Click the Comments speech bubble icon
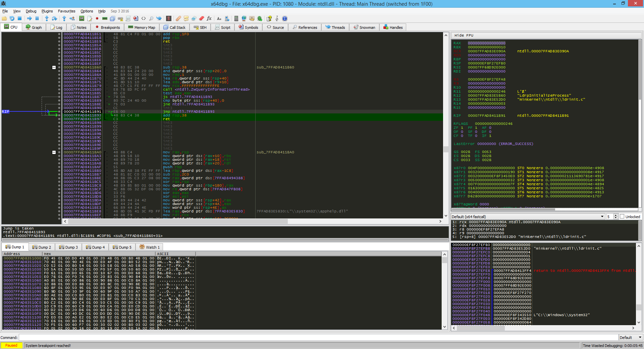Viewport: 644px width, 349px height. 186,18
